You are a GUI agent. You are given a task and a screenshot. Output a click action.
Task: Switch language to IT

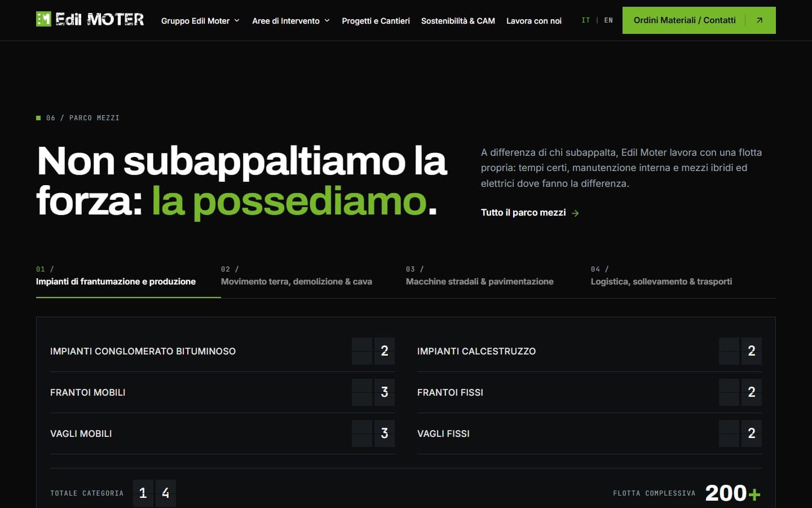pos(586,20)
